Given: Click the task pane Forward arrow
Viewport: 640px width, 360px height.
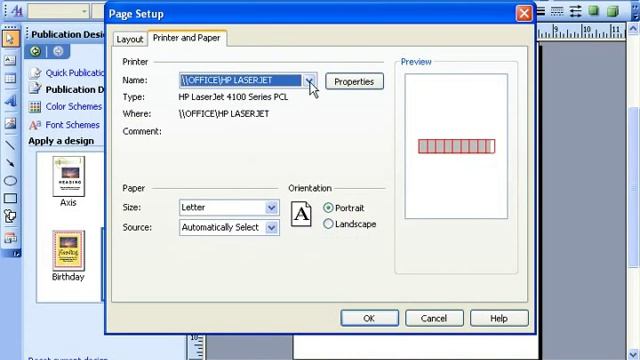Looking at the screenshot, I should point(58,51).
